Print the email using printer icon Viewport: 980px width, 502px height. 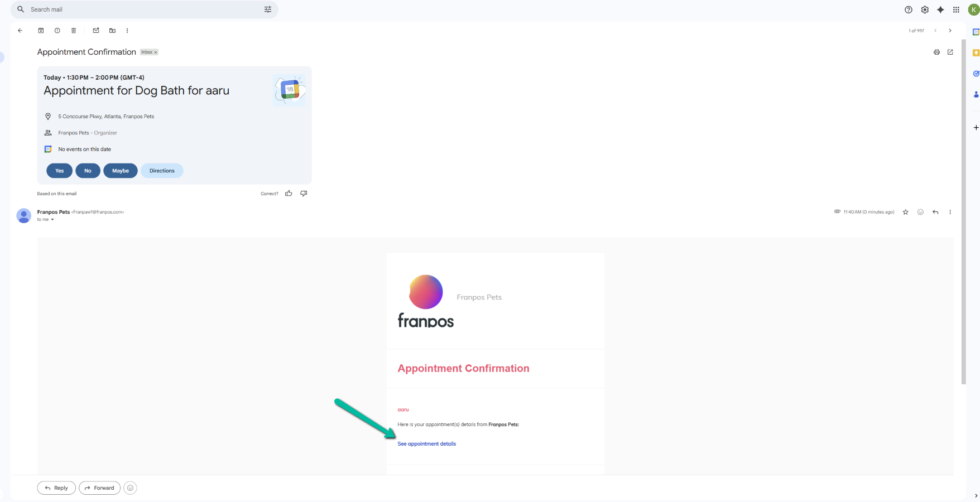(936, 52)
